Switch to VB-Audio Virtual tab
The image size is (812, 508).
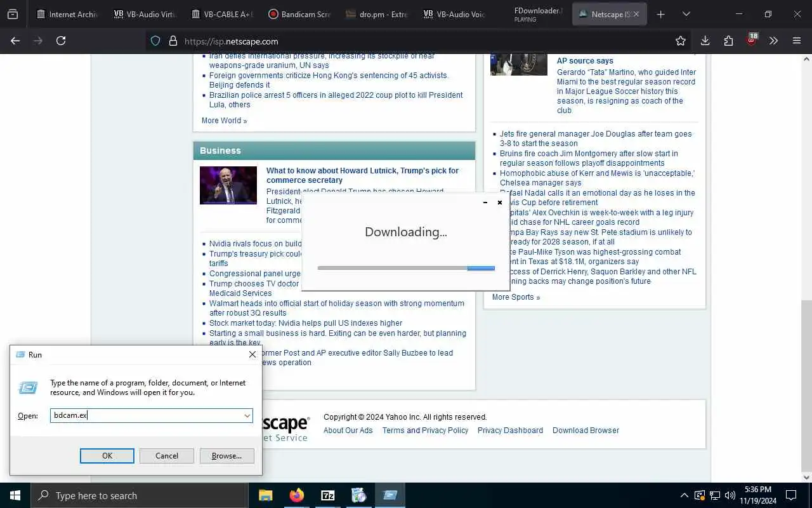145,14
